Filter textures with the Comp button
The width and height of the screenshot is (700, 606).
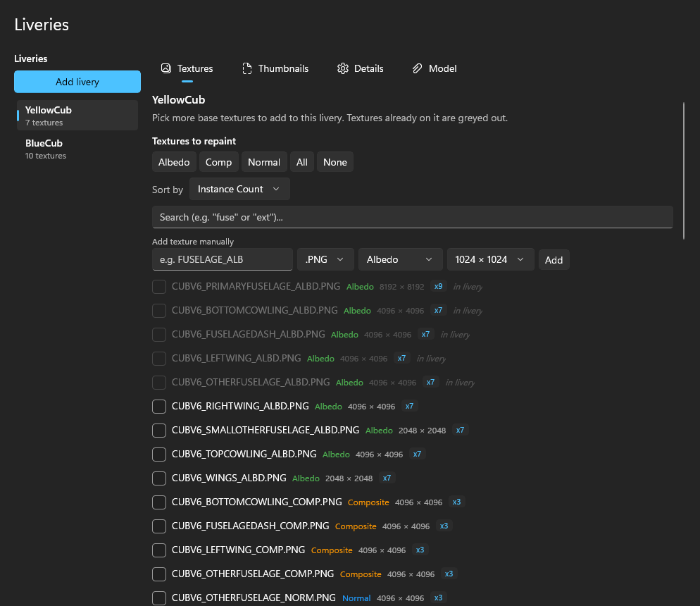click(218, 162)
